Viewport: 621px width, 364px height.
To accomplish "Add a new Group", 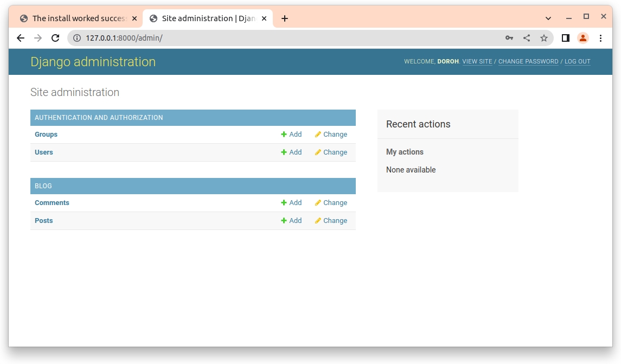I will click(291, 135).
